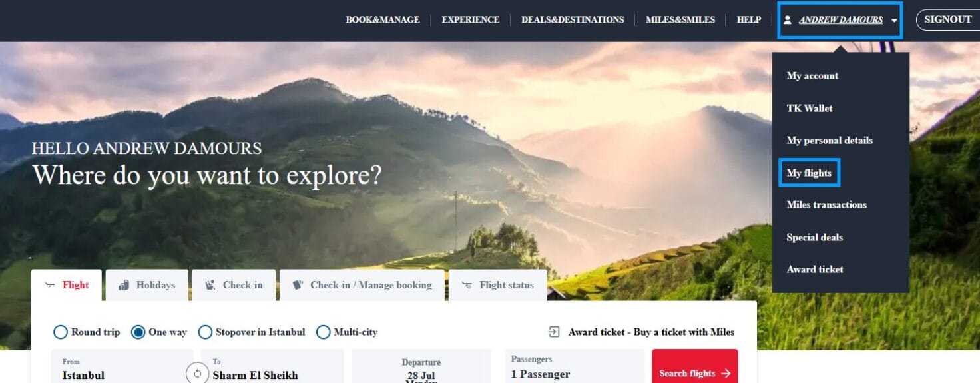Screen dimensions: 980x383
Task: Click the Signout button
Action: 948,20
